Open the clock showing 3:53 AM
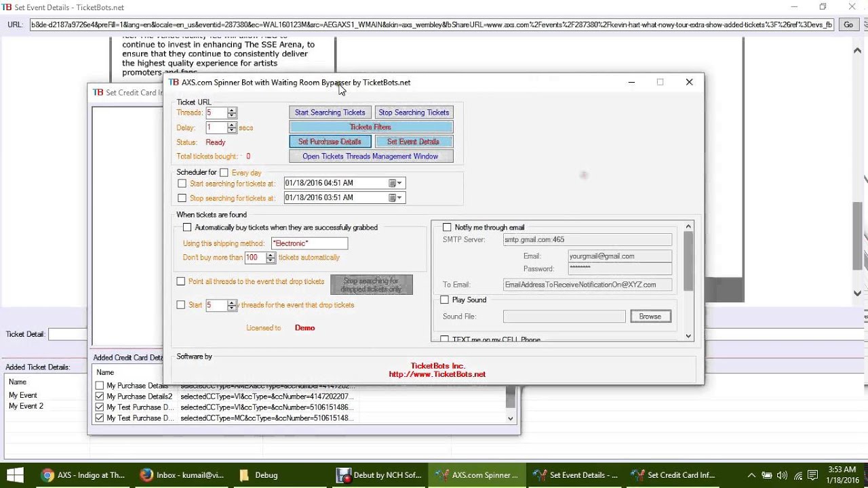Screen dimensions: 868x488 click(844, 475)
